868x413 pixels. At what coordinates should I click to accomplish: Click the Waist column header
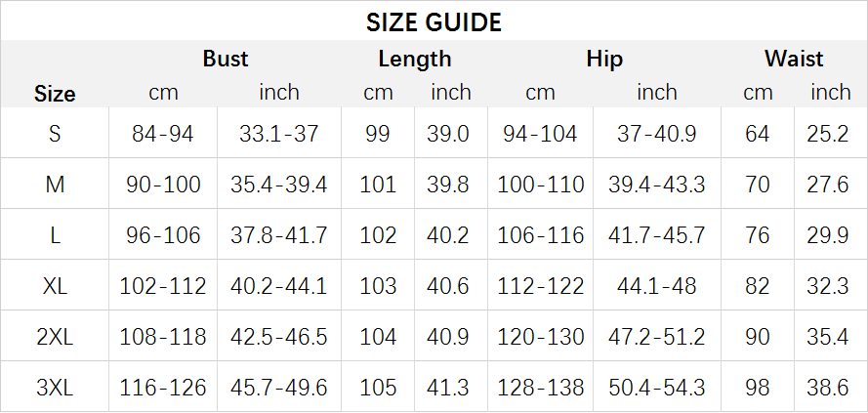(x=794, y=59)
